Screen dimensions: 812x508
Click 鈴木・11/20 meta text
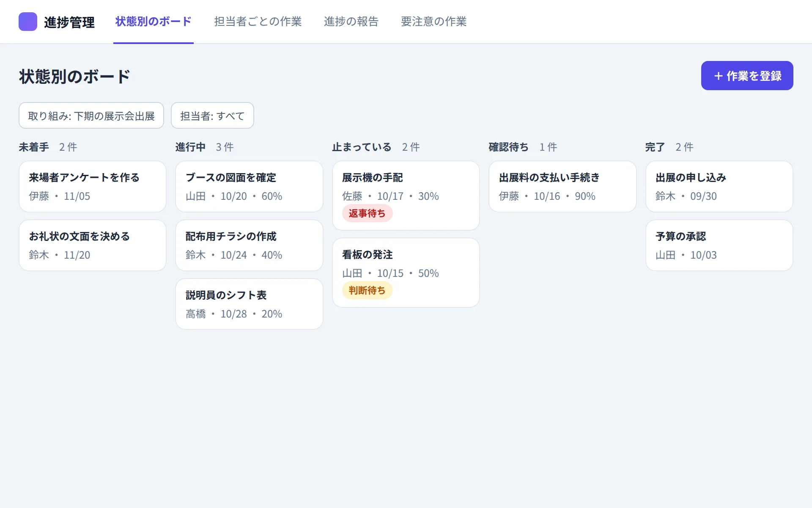tap(59, 255)
